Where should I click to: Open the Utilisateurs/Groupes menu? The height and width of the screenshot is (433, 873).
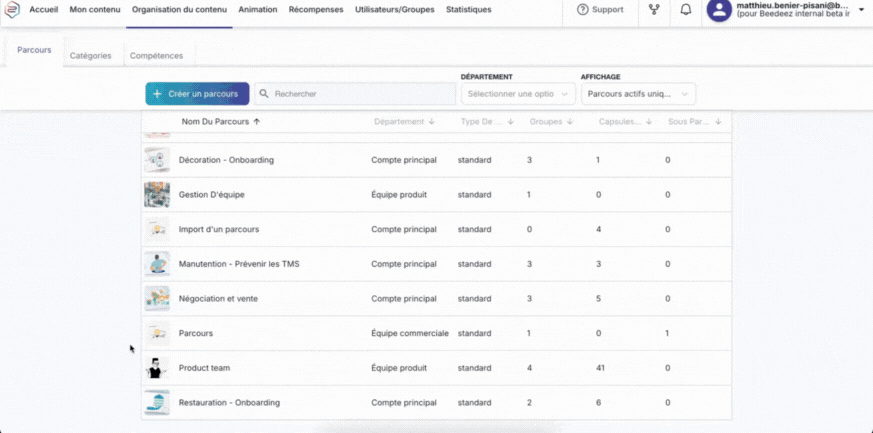[x=395, y=10]
